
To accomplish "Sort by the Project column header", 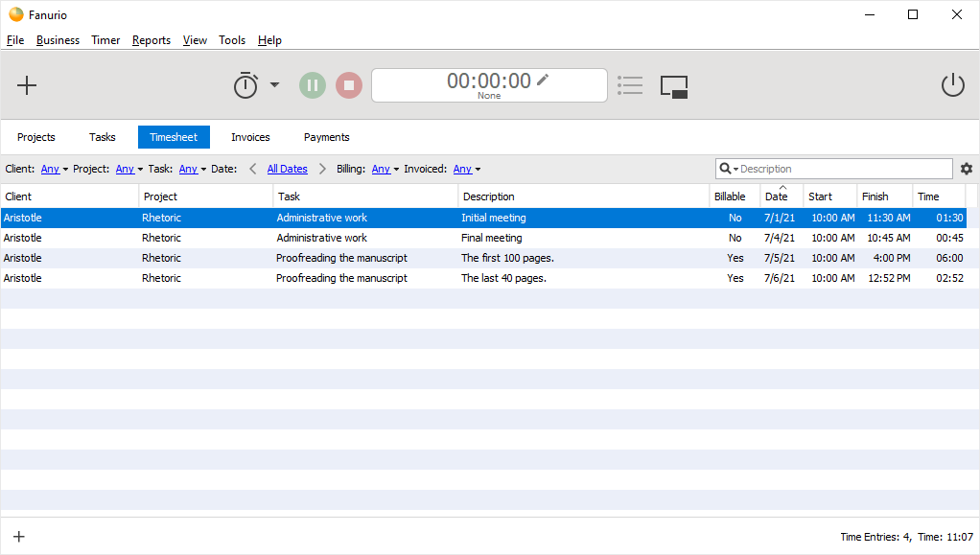I will 205,197.
